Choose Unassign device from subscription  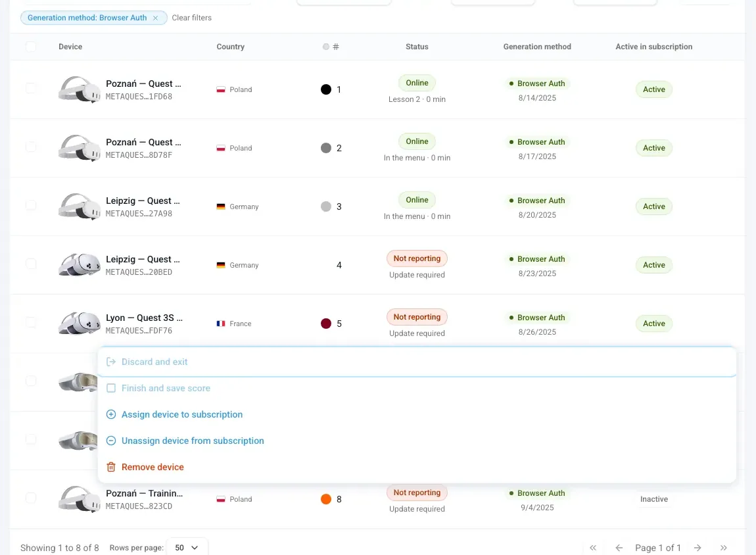point(193,441)
